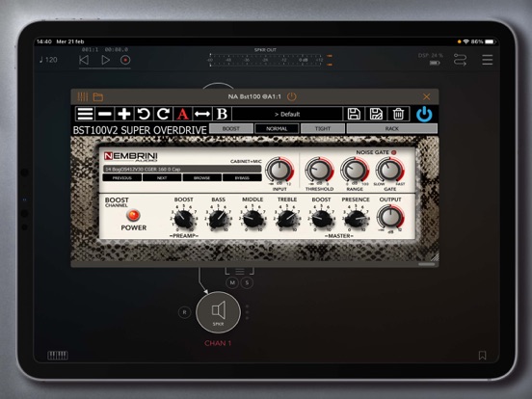Save preset floppy disk icon
Image resolution: width=532 pixels, height=399 pixels.
(354, 114)
